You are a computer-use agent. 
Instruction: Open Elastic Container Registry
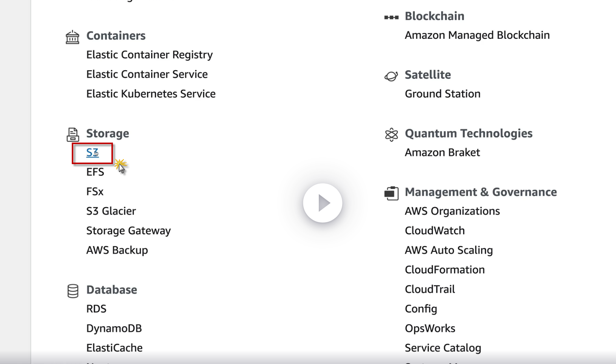[149, 55]
